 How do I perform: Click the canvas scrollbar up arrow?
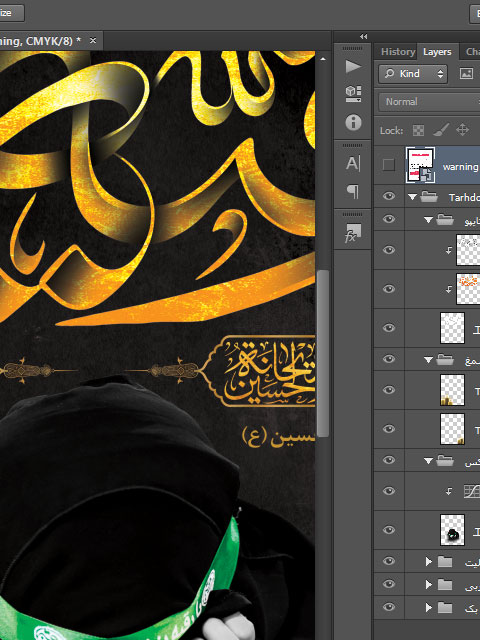(323, 59)
